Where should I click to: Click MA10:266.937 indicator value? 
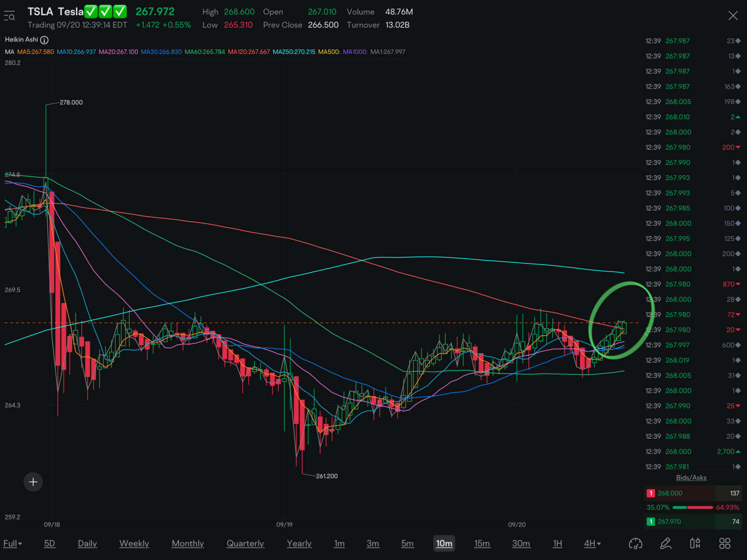pyautogui.click(x=76, y=52)
